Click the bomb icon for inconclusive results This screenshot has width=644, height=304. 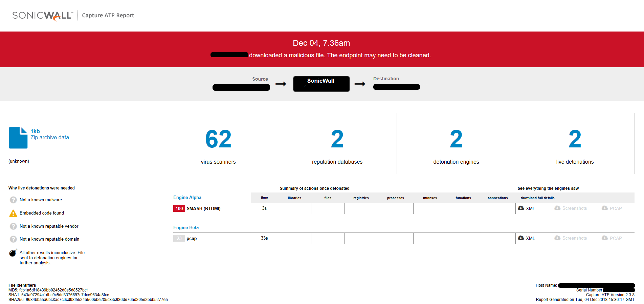pos(13,253)
